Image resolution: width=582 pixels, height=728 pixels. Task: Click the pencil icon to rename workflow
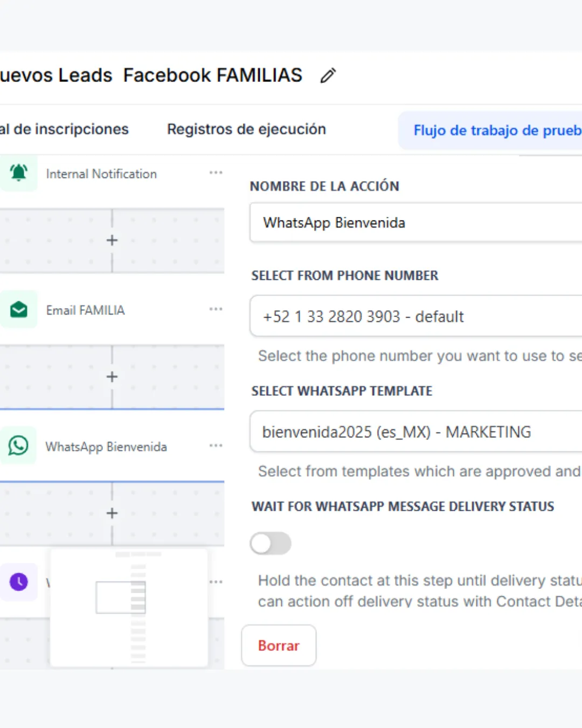click(x=328, y=75)
